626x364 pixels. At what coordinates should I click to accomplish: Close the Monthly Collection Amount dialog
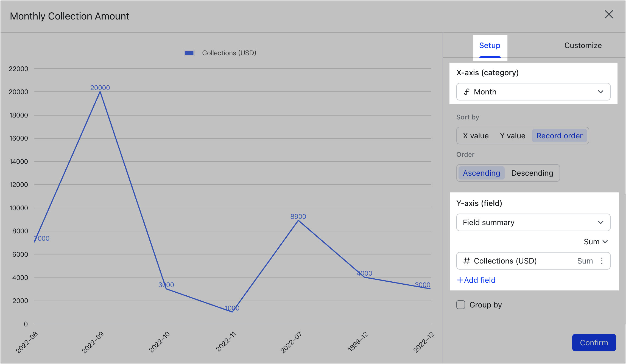click(609, 15)
